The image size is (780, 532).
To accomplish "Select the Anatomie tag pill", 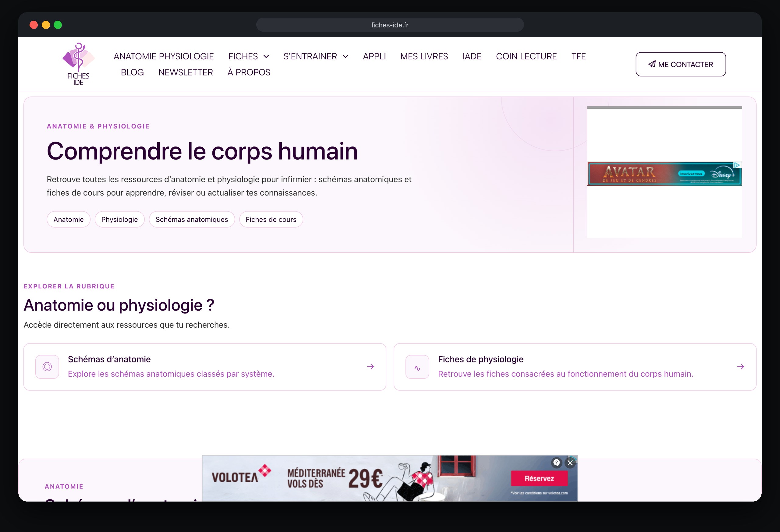I will pos(69,219).
